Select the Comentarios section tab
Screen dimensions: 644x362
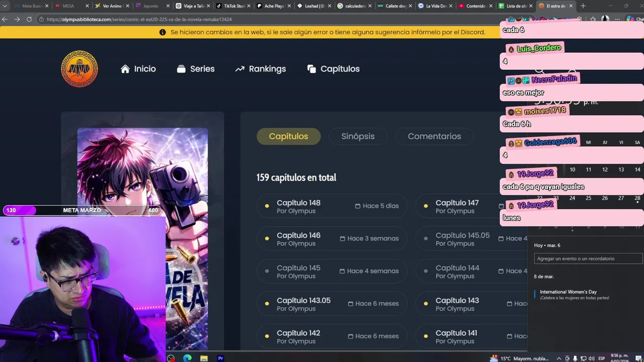point(434,136)
